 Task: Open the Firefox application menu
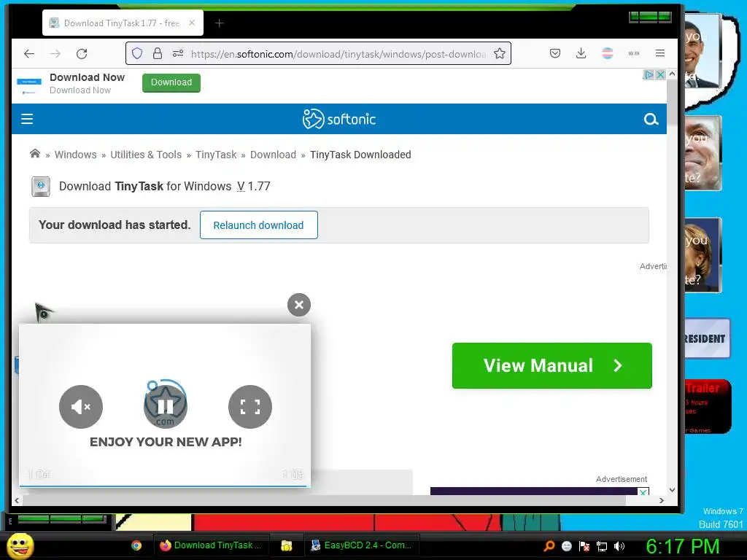pos(659,53)
